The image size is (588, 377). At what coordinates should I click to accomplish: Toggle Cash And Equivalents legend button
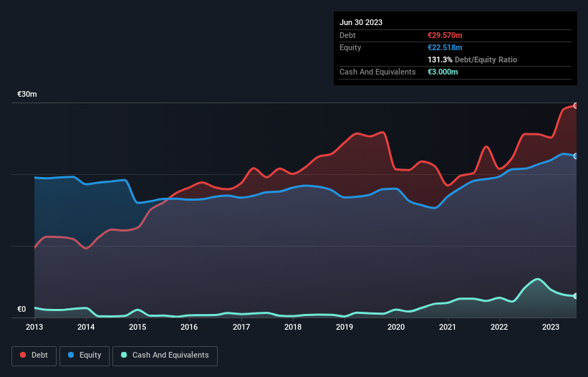pos(165,355)
